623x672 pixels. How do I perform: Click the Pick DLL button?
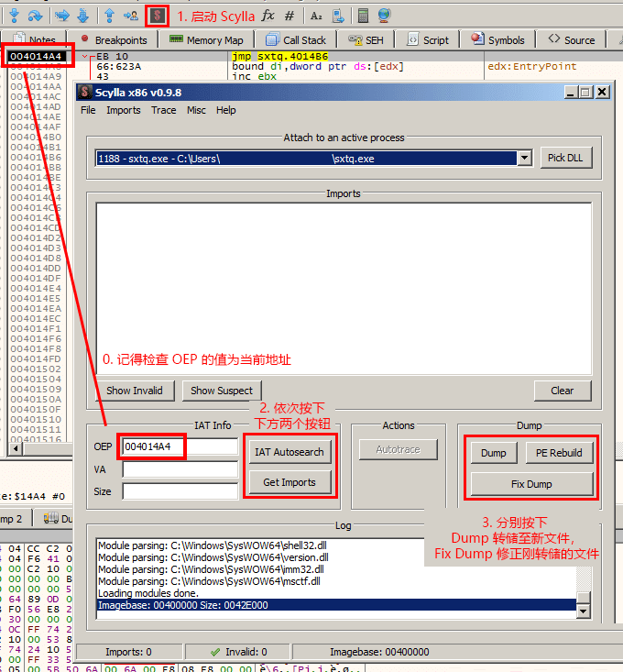pos(566,158)
